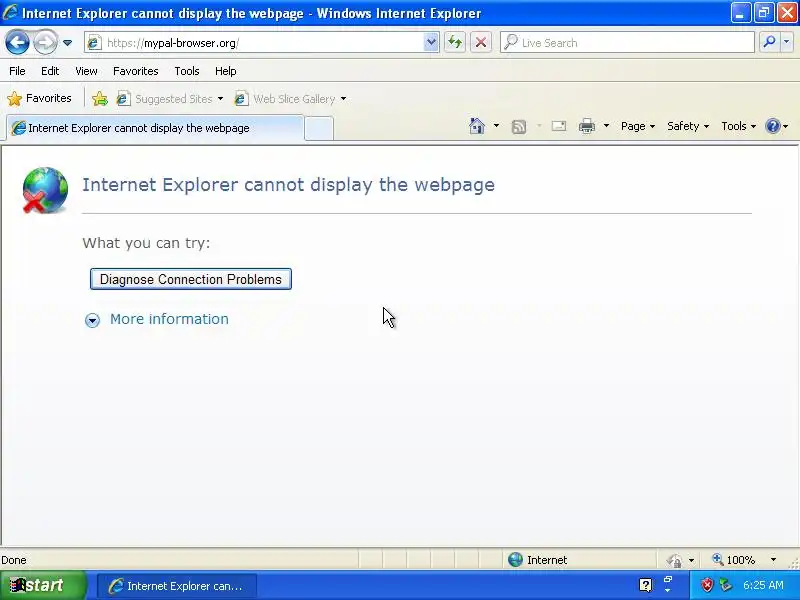Viewport: 800px width, 600px height.
Task: Click the Internet security zone indicator
Action: click(538, 560)
